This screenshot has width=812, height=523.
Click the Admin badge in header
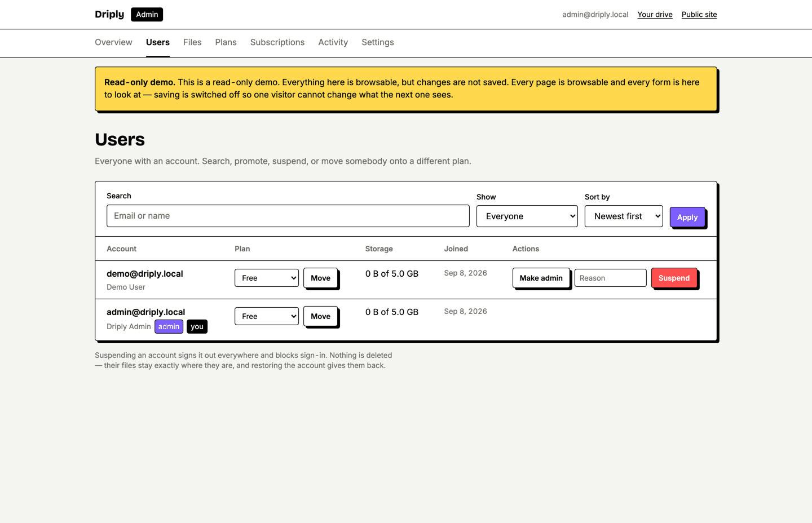[x=147, y=15]
